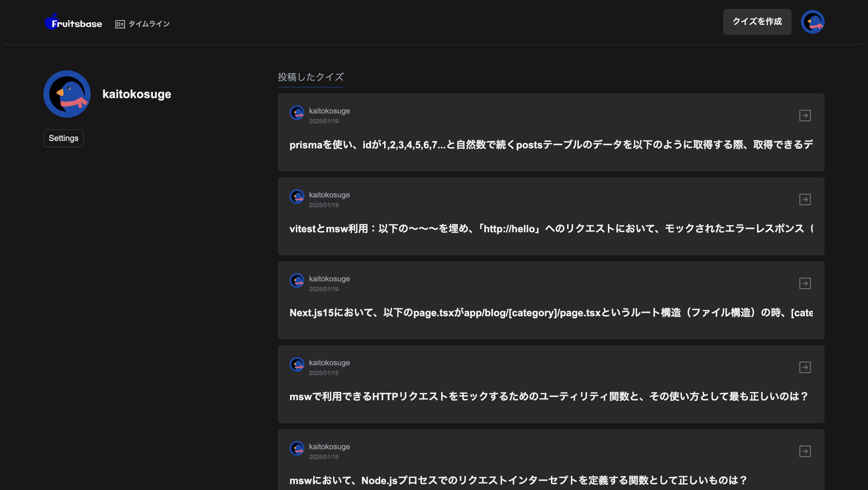This screenshot has height=490, width=868.
Task: Open vitest and msw quiz arrow icon
Action: point(805,200)
